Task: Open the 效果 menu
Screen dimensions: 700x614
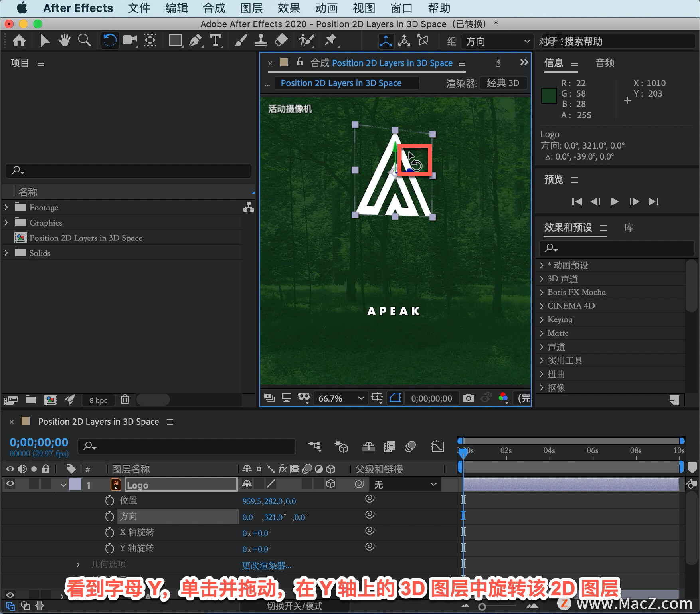Action: (x=289, y=8)
